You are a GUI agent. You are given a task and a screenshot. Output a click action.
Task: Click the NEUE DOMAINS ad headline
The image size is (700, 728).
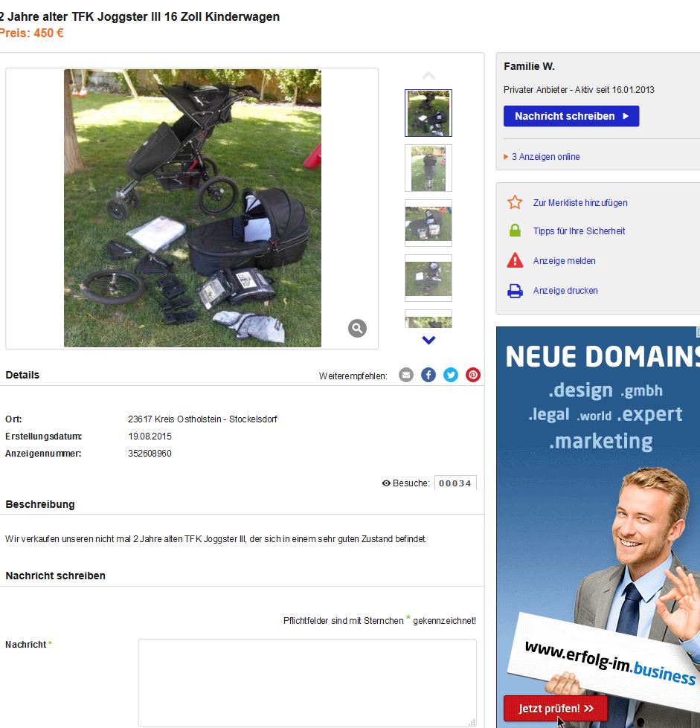click(x=603, y=357)
